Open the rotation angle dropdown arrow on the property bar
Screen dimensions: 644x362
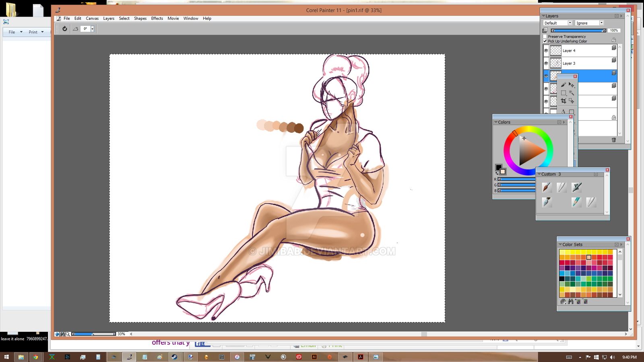tap(92, 29)
